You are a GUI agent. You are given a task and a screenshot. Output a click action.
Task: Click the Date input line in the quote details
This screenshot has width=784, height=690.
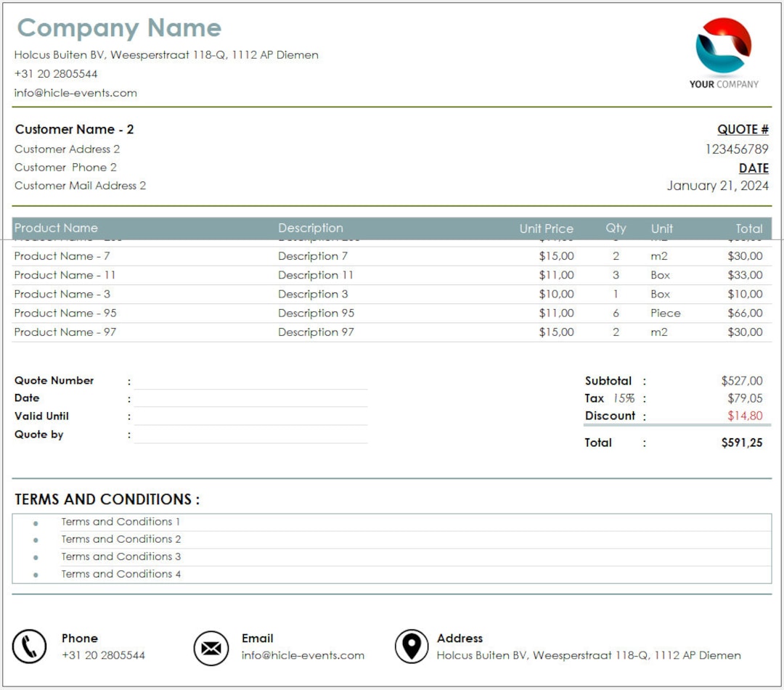tap(250, 400)
